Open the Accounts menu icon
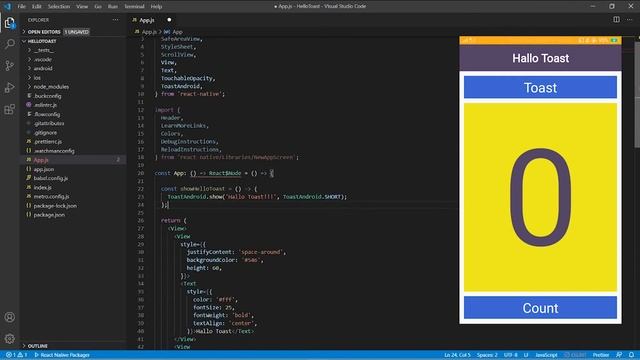Viewport: 640px width, 360px height. point(10,317)
